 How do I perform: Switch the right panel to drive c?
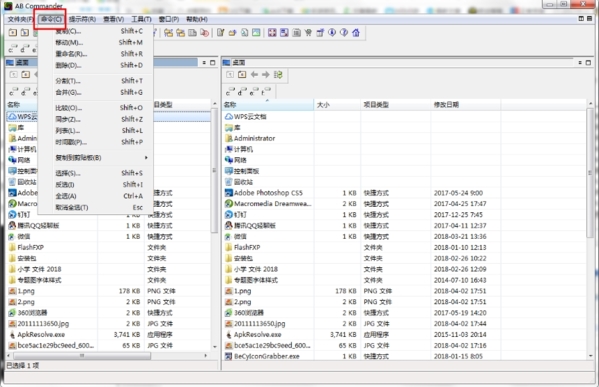tap(230, 91)
